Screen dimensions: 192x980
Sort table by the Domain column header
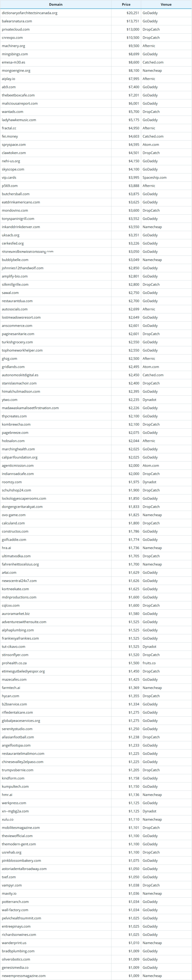tap(56, 5)
